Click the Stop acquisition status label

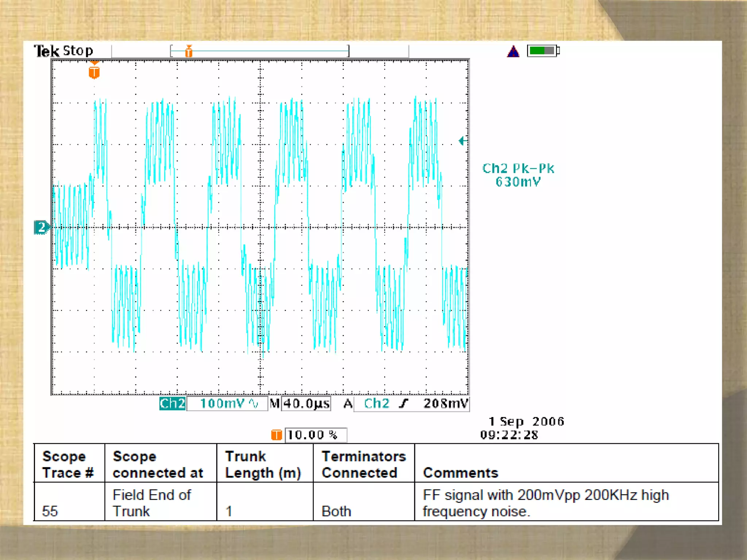pyautogui.click(x=78, y=51)
